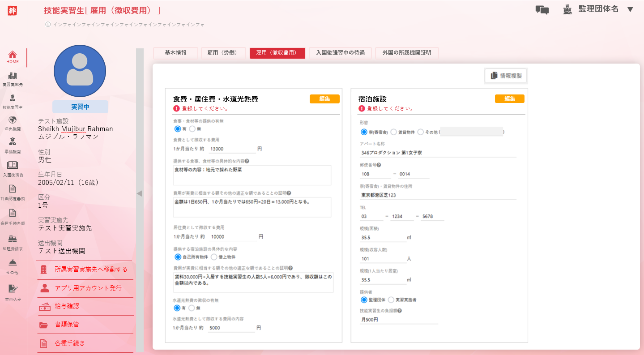Select 無 for 食事・食材等の提供の有無

tap(192, 129)
